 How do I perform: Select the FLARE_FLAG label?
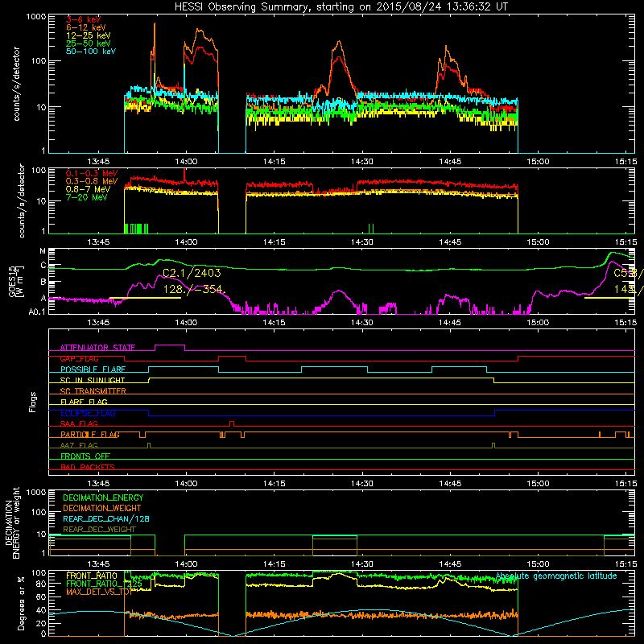click(84, 402)
